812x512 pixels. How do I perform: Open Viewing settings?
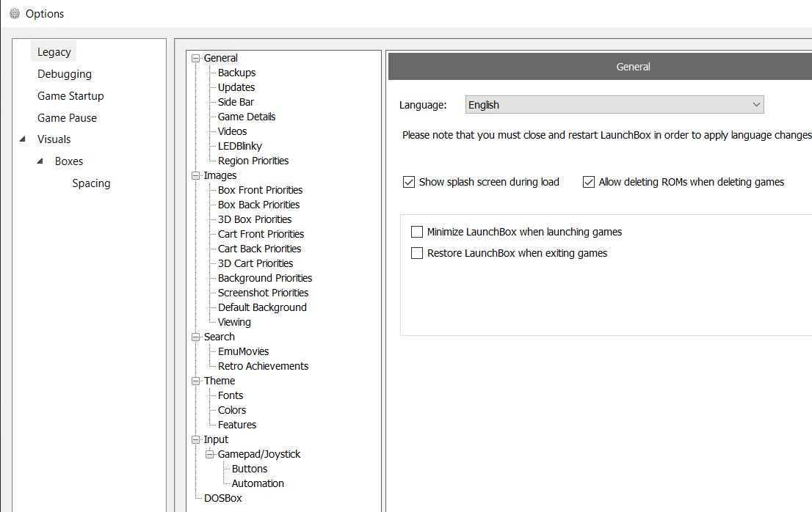point(234,322)
